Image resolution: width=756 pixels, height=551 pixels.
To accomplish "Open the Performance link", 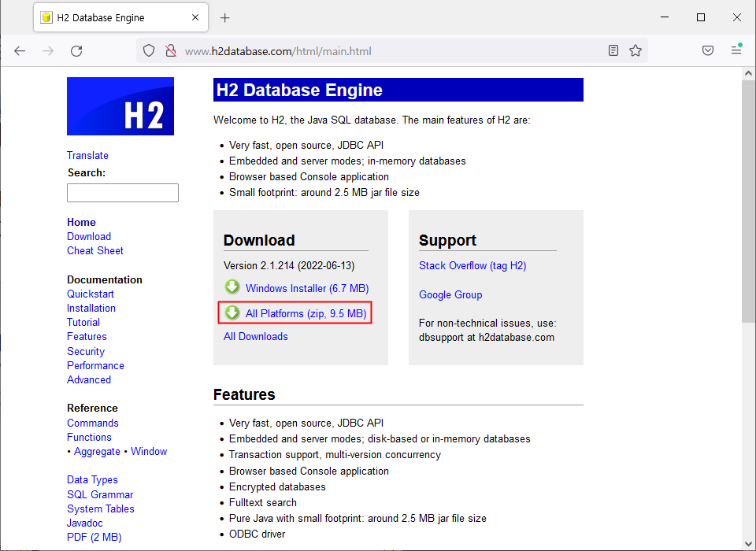I will (x=95, y=365).
